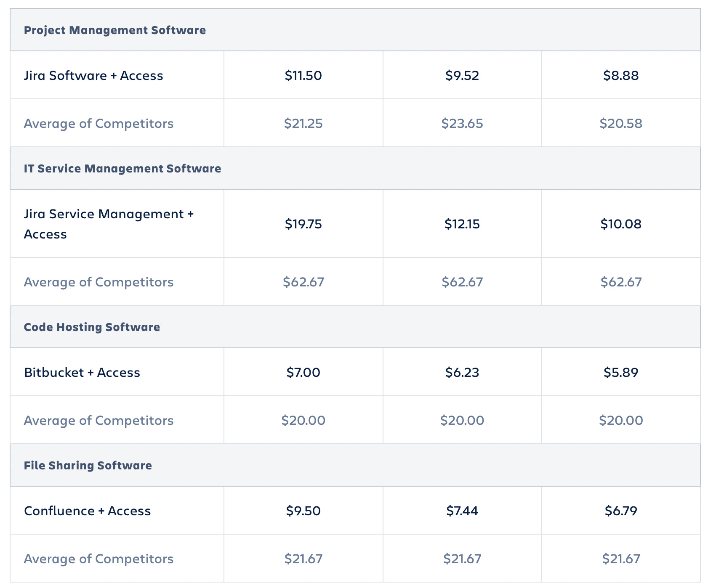Select the $20.00 cell directly below $6.23

(x=462, y=421)
